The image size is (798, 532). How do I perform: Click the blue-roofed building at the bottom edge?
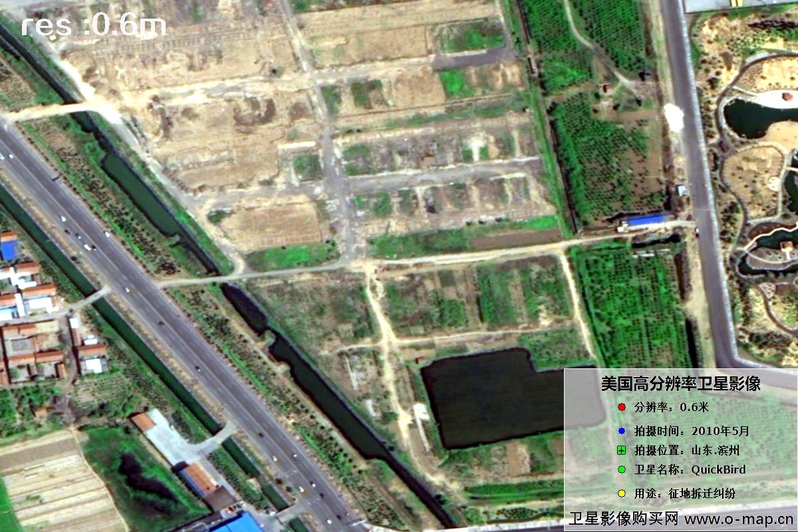[x=236, y=523]
